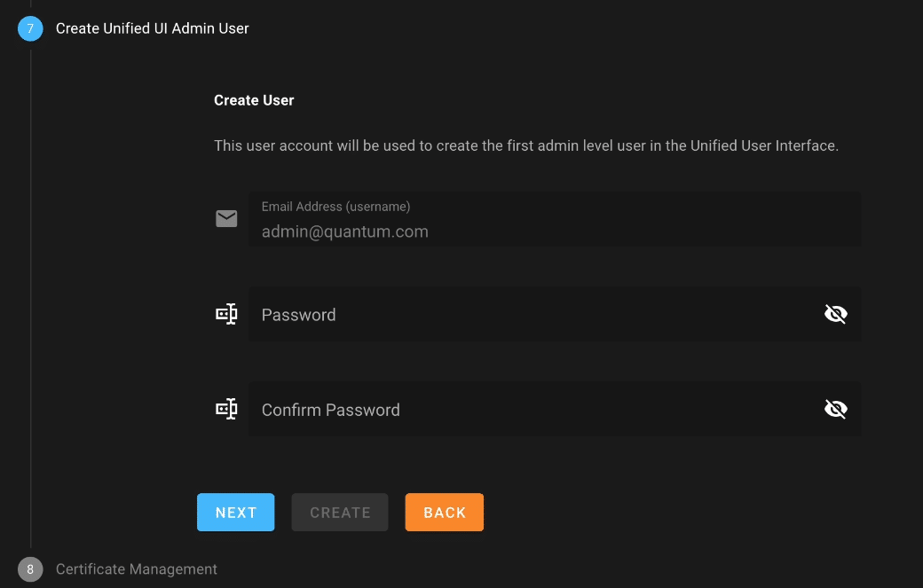Click the Create User heading
Image resolution: width=923 pixels, height=588 pixels.
(254, 100)
